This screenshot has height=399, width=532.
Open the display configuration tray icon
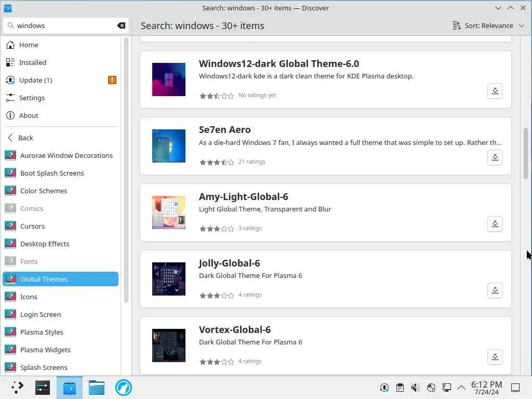click(x=446, y=388)
